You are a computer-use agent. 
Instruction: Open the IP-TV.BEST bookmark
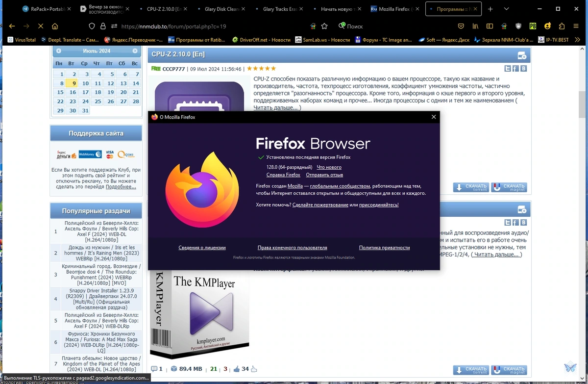pyautogui.click(x=554, y=40)
